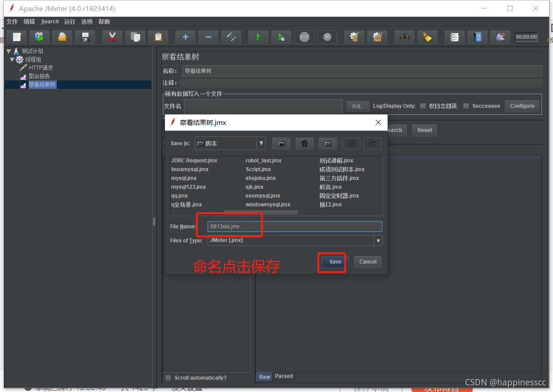The width and height of the screenshot is (553, 392).
Task: Select the 察看结果树 tree item
Action: click(x=42, y=84)
